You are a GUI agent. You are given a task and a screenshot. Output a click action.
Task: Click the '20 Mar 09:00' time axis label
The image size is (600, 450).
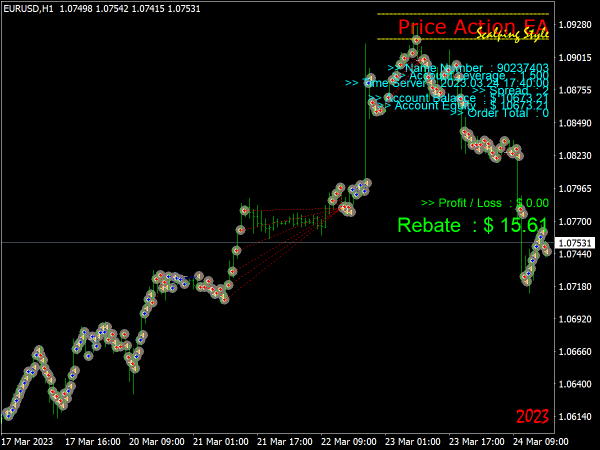click(157, 442)
